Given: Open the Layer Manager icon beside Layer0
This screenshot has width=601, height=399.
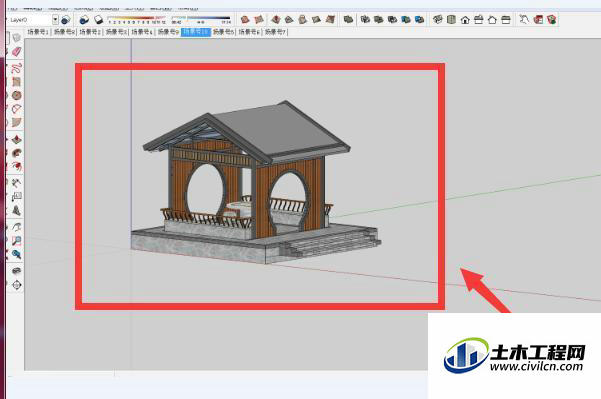Looking at the screenshot, I should (x=66, y=20).
